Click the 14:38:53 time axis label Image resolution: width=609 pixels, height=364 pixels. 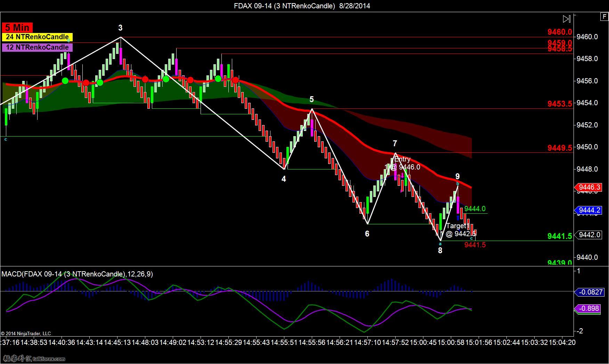[x=34, y=342]
